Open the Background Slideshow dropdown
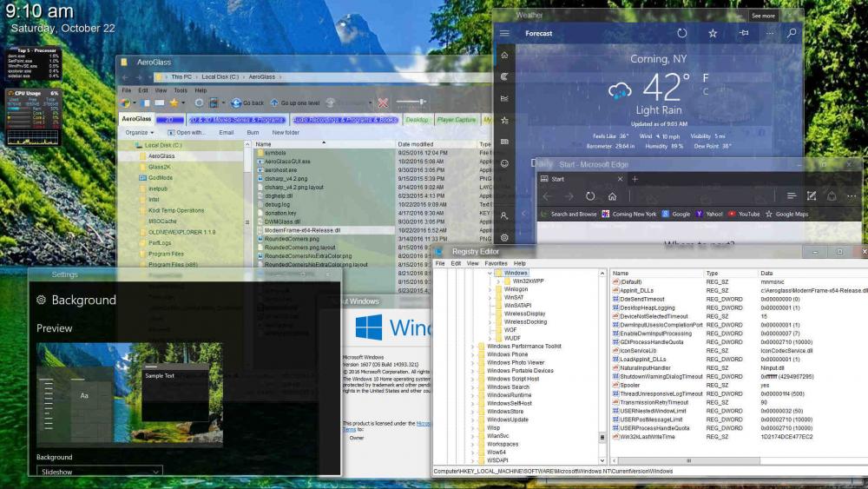868x489 pixels. (x=100, y=472)
